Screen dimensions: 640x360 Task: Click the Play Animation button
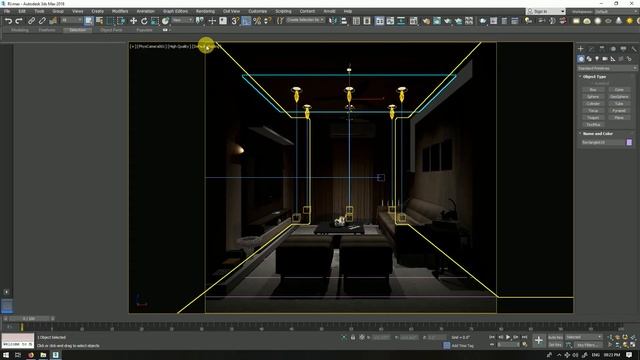(508, 337)
